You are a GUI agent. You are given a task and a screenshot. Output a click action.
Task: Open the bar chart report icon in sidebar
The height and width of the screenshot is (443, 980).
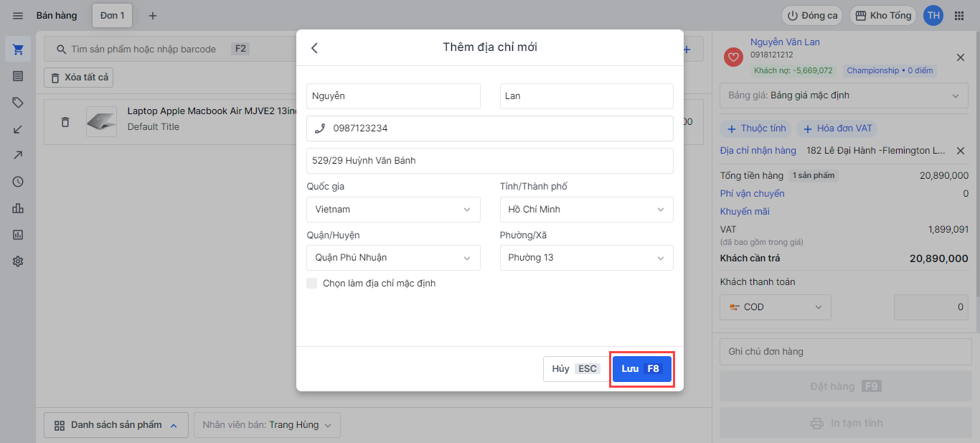coord(18,208)
